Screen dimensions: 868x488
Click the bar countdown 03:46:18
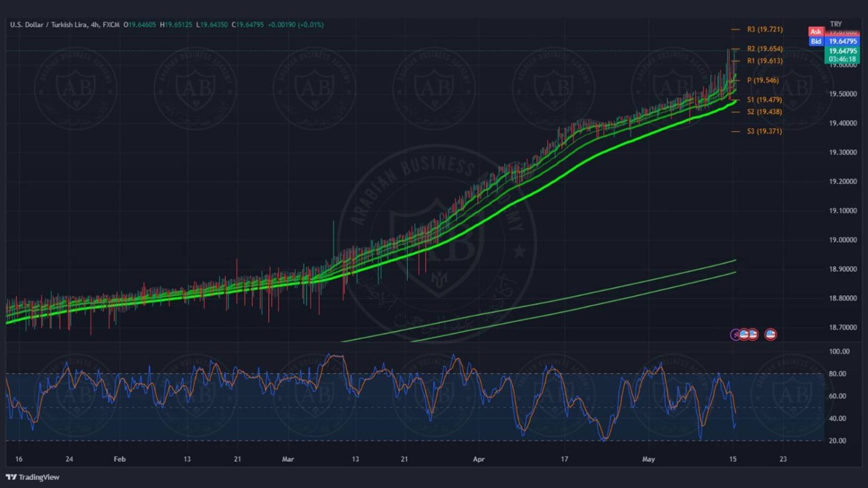pos(843,59)
